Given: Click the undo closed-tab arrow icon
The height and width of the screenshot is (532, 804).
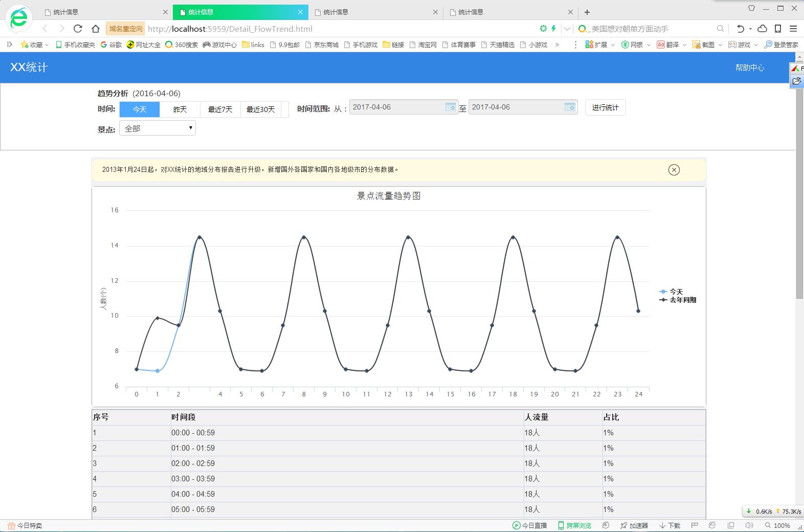Looking at the screenshot, I should [740, 29].
